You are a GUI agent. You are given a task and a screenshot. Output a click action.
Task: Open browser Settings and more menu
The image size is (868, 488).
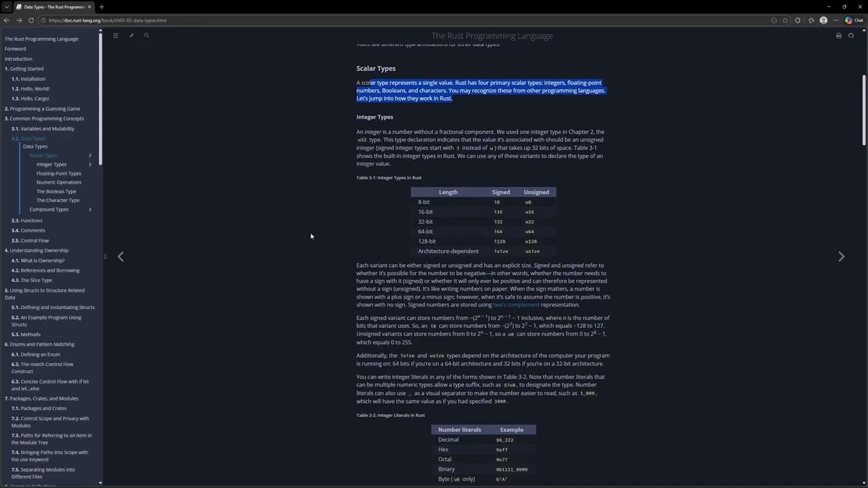pos(835,20)
